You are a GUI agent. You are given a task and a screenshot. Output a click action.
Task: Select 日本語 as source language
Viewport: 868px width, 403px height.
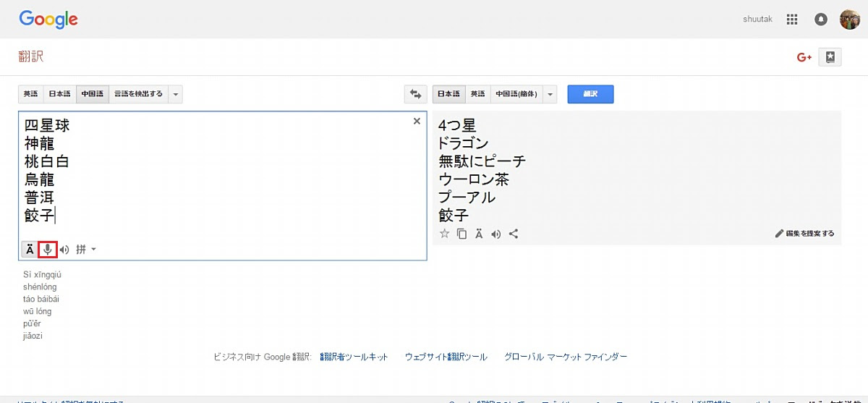tap(59, 94)
